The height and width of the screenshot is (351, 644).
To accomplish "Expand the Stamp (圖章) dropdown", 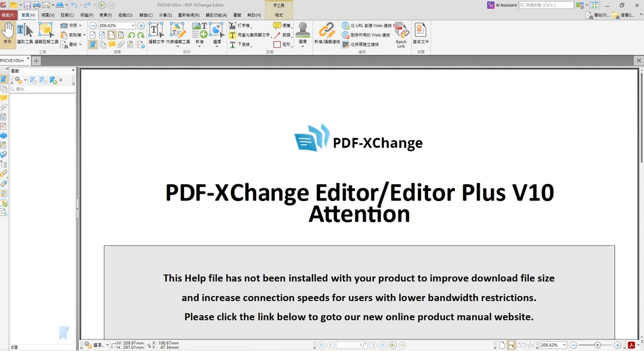I will pyautogui.click(x=303, y=46).
